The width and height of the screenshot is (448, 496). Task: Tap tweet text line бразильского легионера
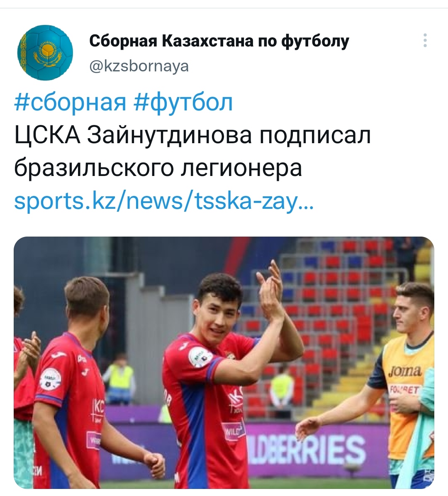click(x=158, y=169)
